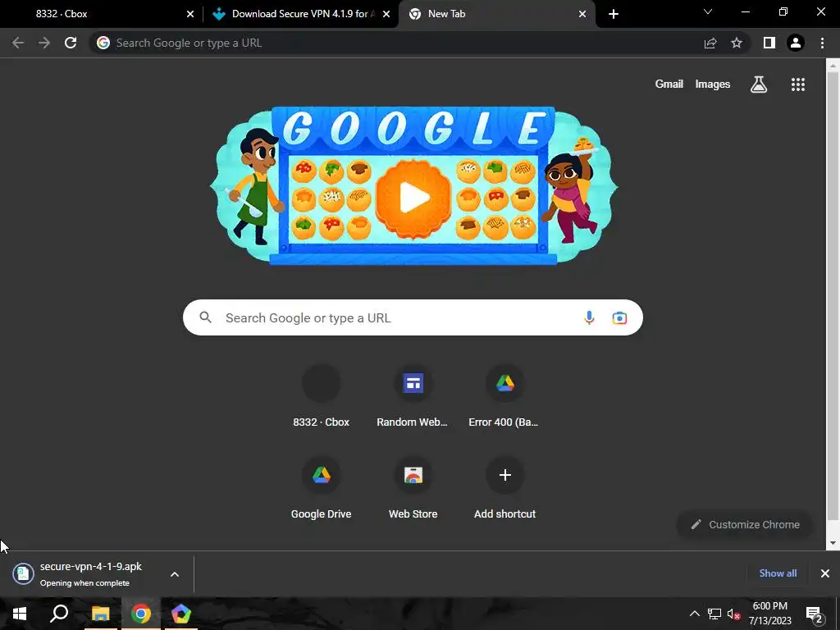Open Google Images link
840x630 pixels.
713,84
